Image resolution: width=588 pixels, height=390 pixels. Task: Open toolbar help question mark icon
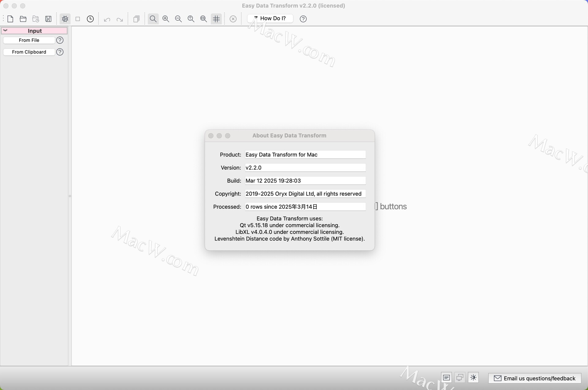pyautogui.click(x=303, y=19)
